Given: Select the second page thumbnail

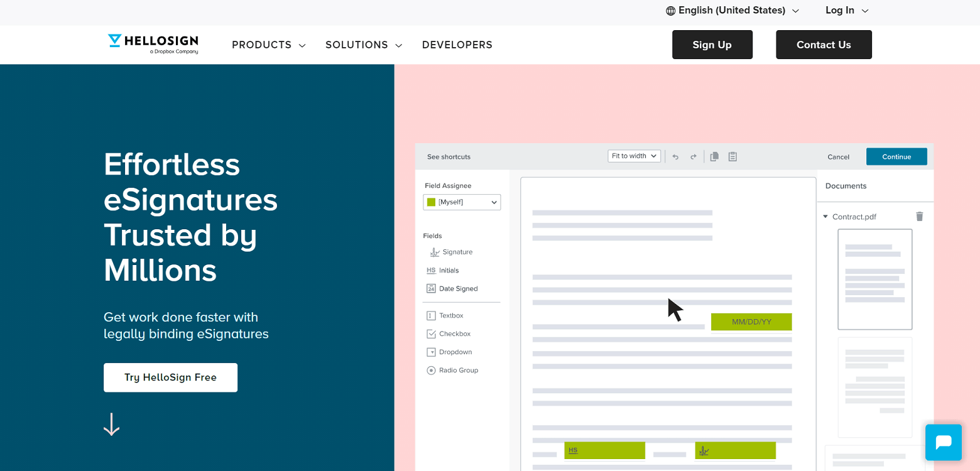Looking at the screenshot, I should pos(874,387).
